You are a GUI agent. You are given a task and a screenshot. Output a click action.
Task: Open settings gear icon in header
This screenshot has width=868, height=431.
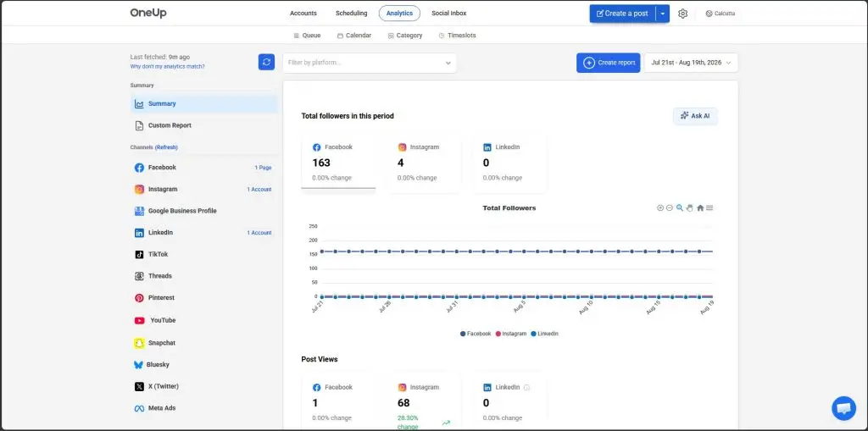click(x=682, y=14)
